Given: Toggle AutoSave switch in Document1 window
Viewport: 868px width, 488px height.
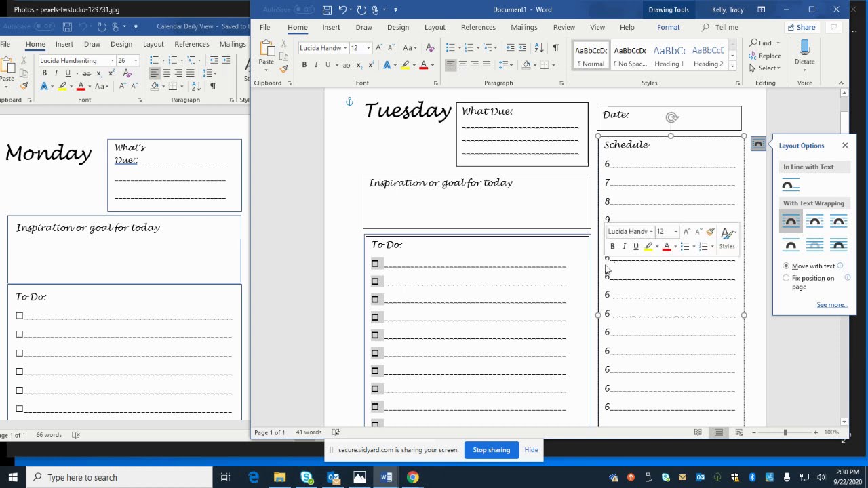Looking at the screenshot, I should 304,10.
